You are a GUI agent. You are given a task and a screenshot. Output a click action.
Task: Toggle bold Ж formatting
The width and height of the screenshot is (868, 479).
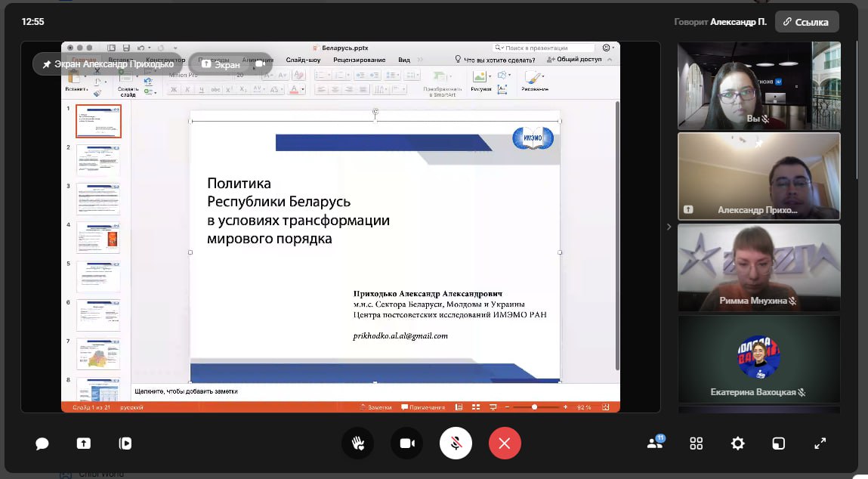[174, 89]
